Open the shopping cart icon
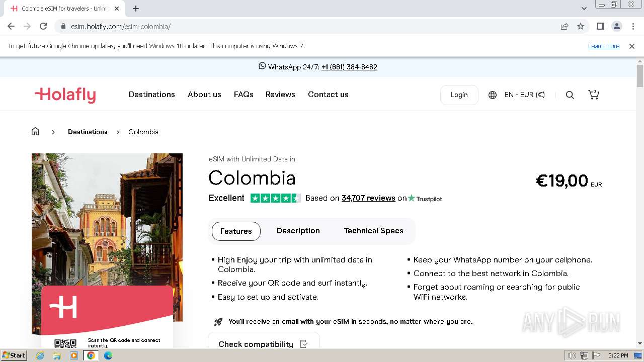Screen dimensions: 644x362 pyautogui.click(x=594, y=95)
